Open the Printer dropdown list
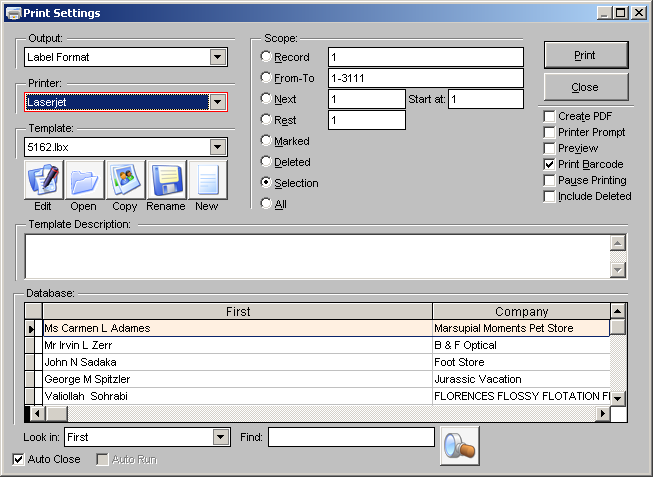The height and width of the screenshot is (477, 653). pos(218,102)
